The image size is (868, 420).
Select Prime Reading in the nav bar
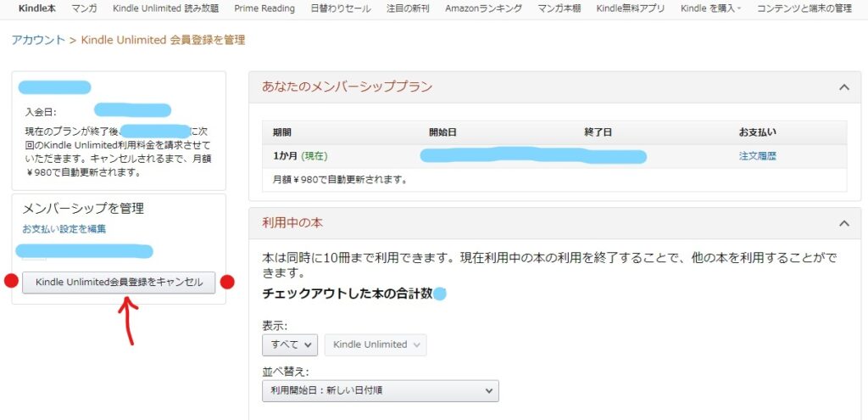tap(264, 8)
